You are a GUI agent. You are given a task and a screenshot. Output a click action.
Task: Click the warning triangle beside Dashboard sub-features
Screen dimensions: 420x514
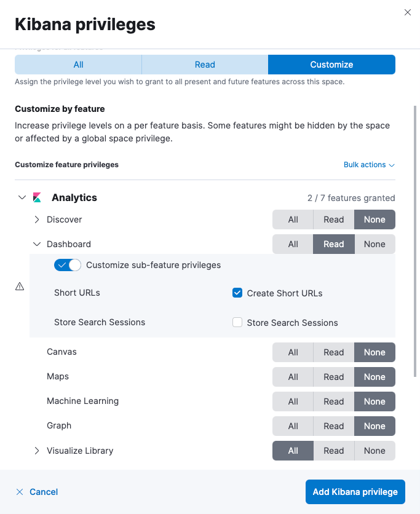pos(19,286)
